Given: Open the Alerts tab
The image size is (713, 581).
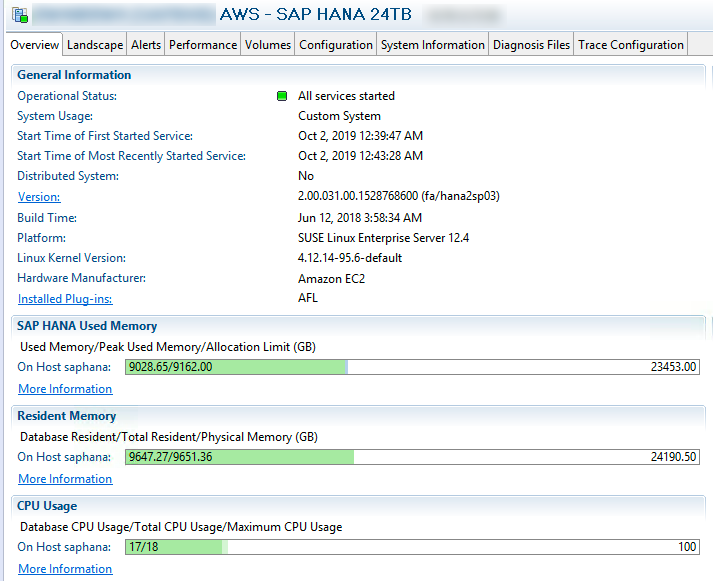Looking at the screenshot, I should (146, 45).
